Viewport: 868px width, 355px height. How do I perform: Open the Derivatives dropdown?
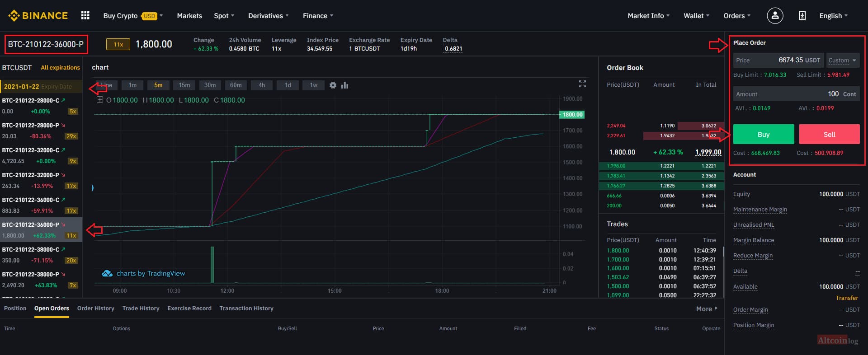click(269, 16)
